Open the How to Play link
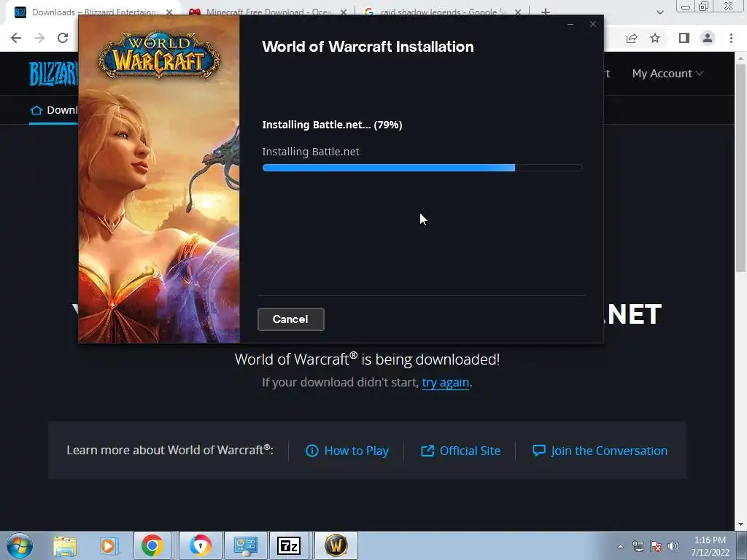Viewport: 747px width, 560px height. pos(347,451)
